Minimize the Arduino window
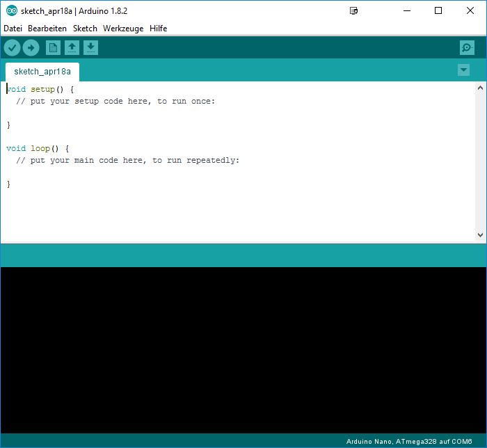 pos(407,11)
